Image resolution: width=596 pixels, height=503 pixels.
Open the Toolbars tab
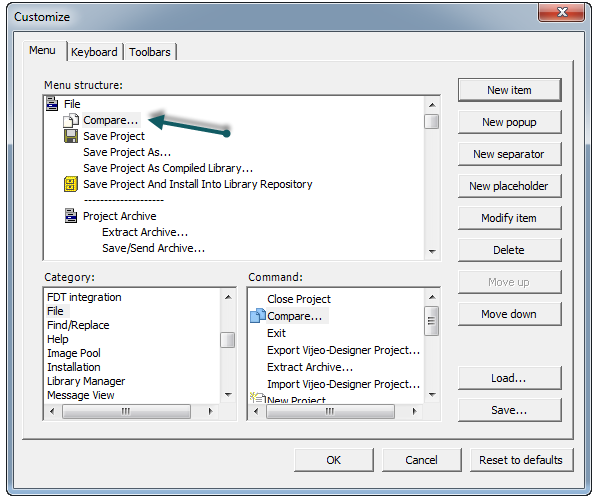point(150,52)
